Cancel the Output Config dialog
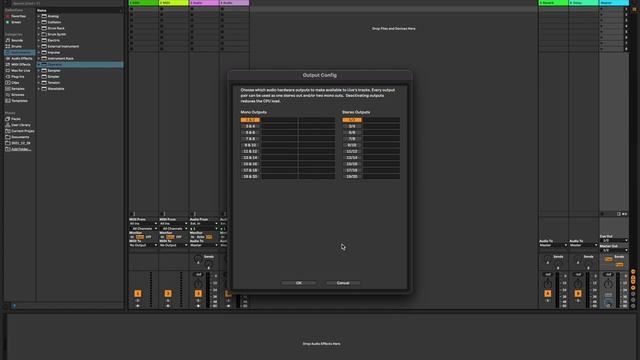 click(343, 283)
